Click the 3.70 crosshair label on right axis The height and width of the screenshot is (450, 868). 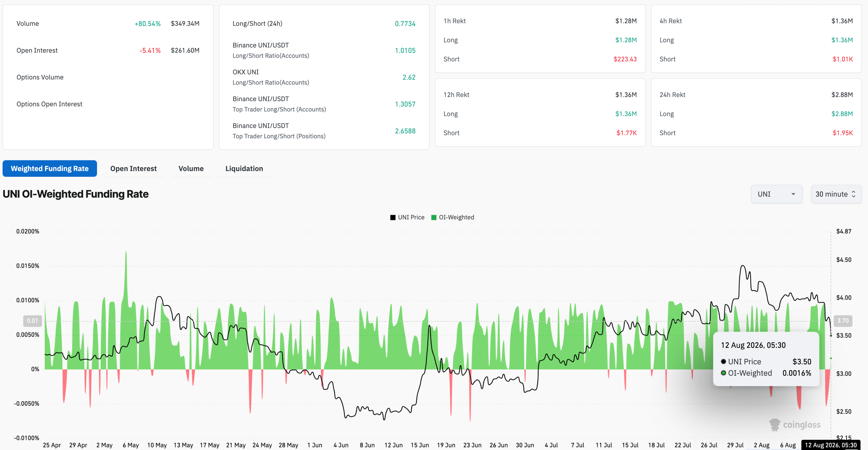[843, 321]
